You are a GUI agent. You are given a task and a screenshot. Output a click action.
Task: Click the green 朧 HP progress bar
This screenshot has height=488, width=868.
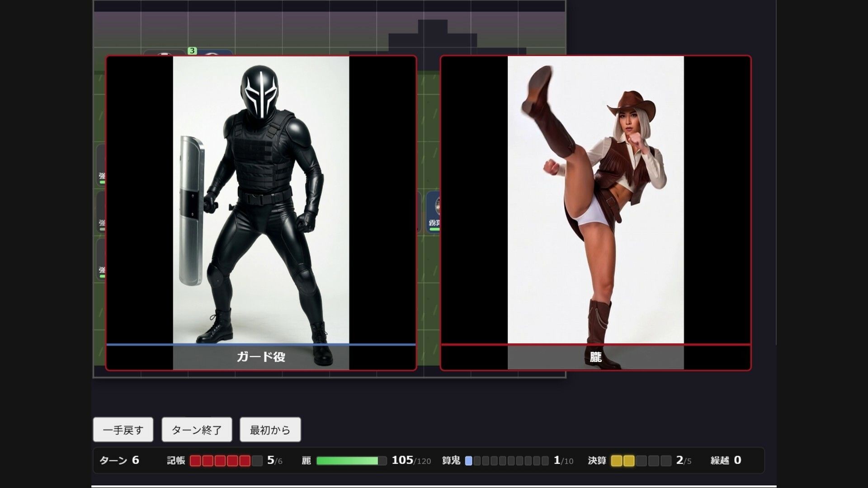click(351, 460)
